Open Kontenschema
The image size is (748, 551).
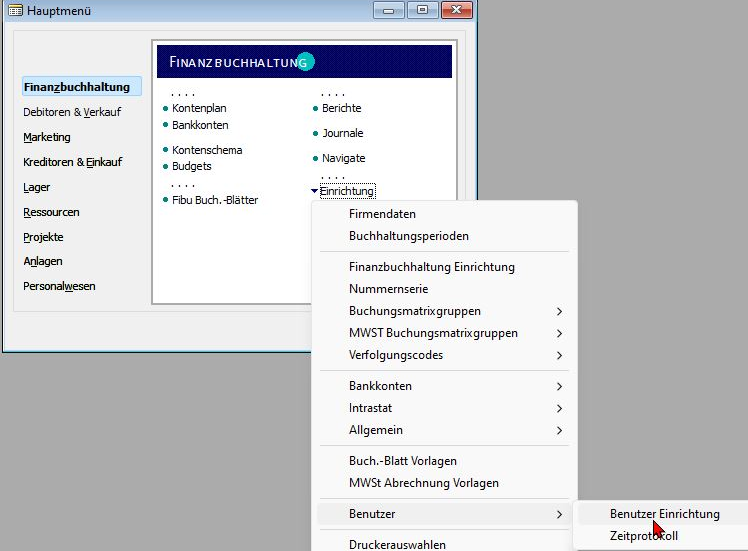click(207, 150)
